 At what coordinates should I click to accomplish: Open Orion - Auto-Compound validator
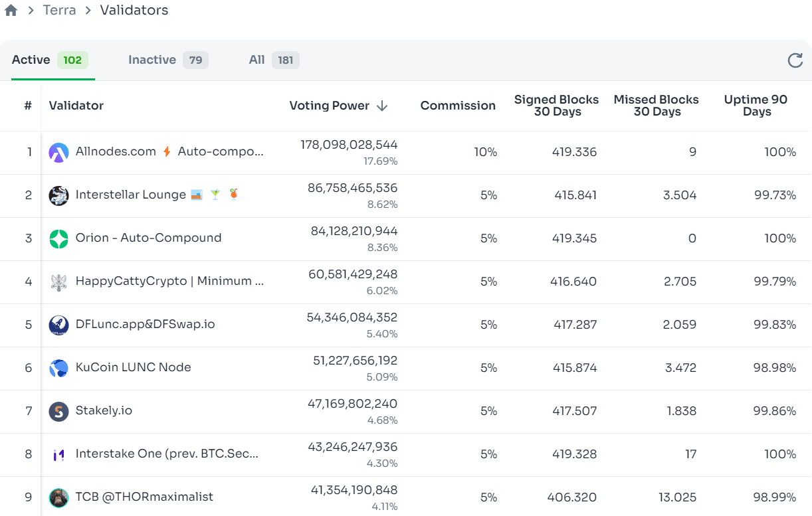(x=149, y=238)
